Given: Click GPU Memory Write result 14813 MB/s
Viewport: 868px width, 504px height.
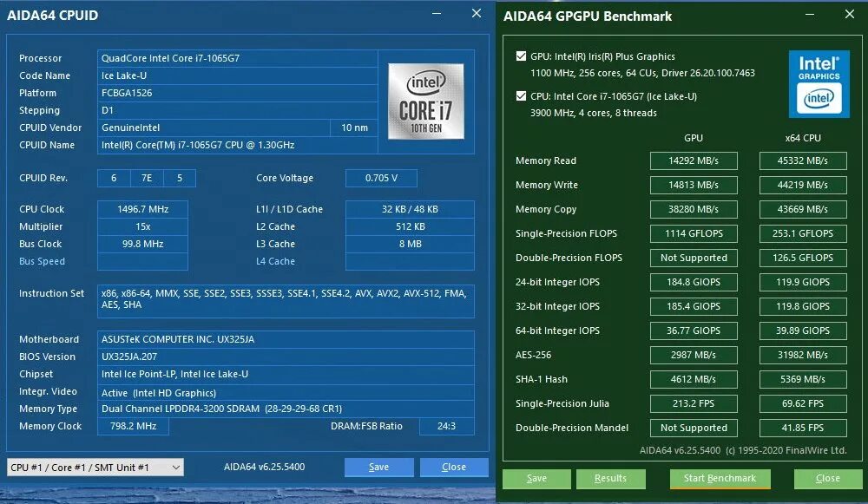Looking at the screenshot, I should tap(694, 185).
